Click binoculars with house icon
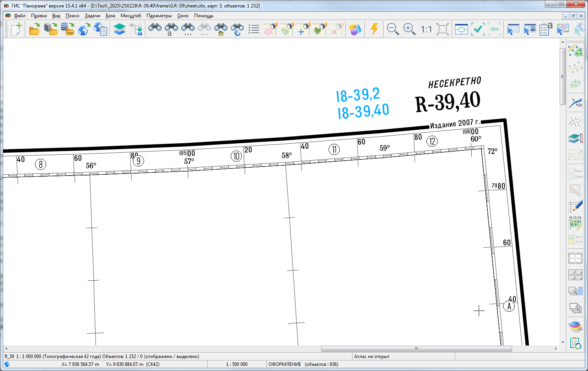Screen dimensions: 588x371 click(221, 29)
